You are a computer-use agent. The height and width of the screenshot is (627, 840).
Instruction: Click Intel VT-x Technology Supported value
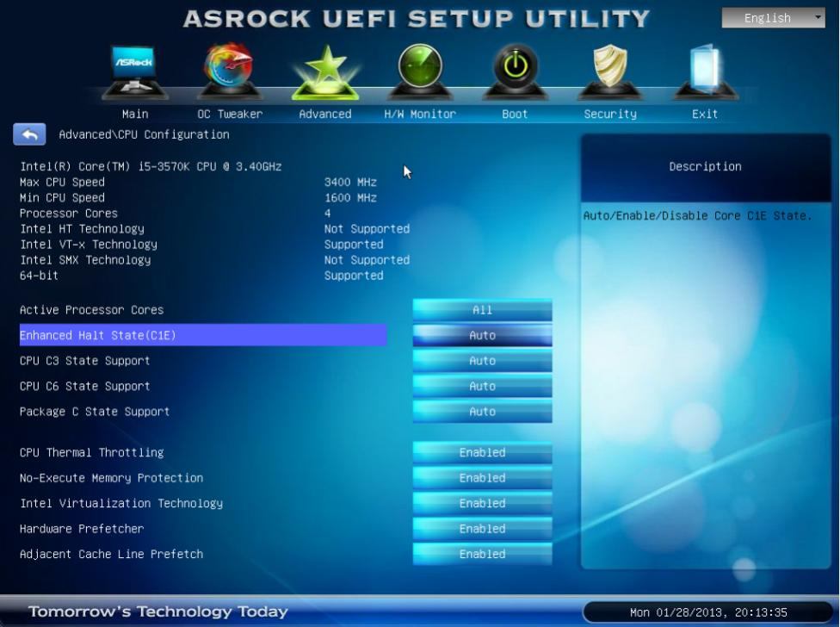[x=354, y=245]
